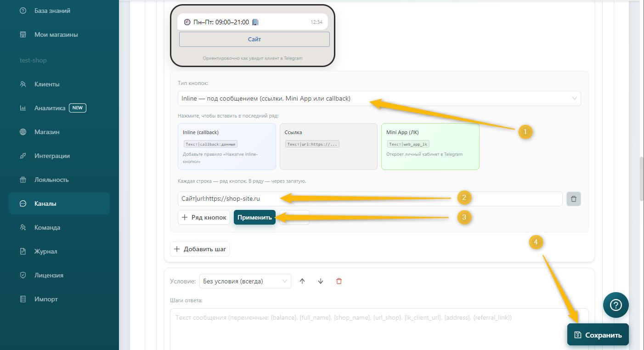Open the round help question-mark button
The width and height of the screenshot is (644, 350).
(x=616, y=305)
